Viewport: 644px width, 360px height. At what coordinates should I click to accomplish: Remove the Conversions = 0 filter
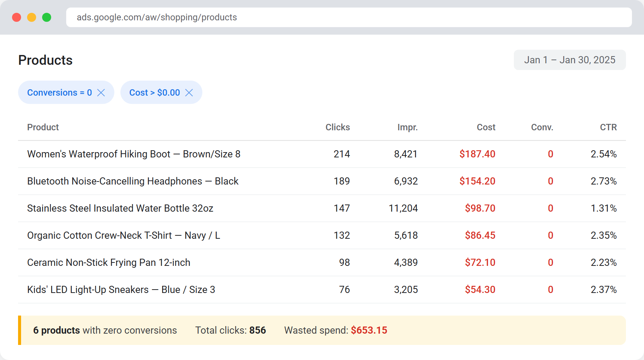pos(101,92)
